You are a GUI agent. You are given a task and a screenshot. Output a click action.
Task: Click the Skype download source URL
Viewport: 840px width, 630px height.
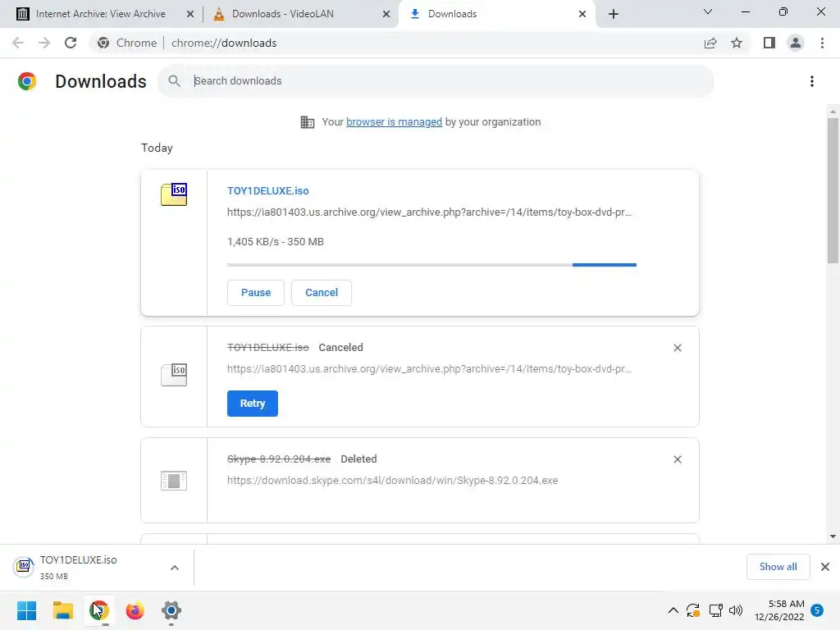pos(392,481)
